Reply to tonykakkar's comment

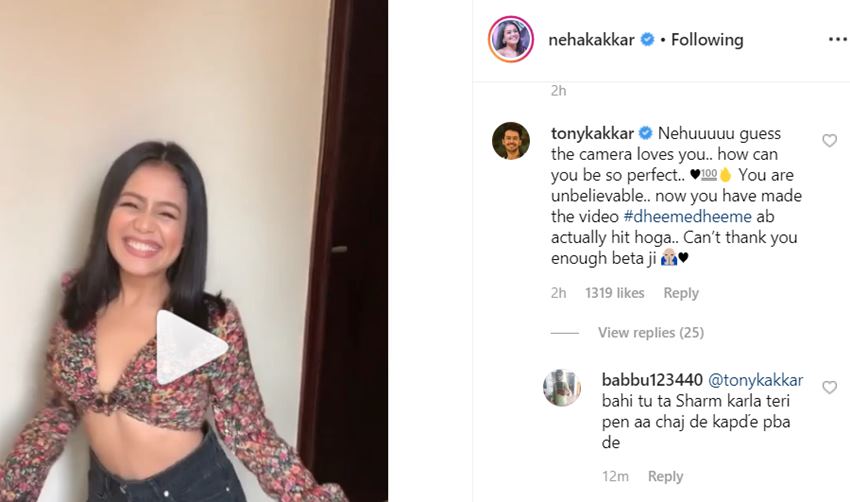681,293
